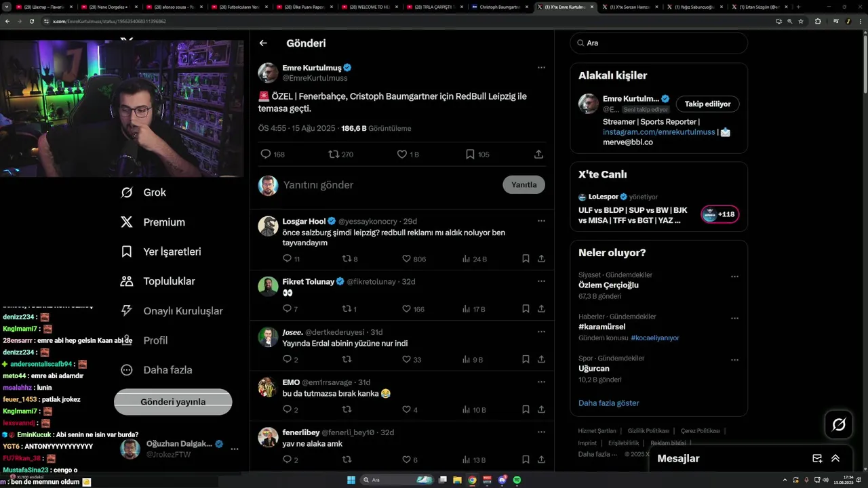
Task: Open File Explorer from taskbar
Action: (x=457, y=480)
